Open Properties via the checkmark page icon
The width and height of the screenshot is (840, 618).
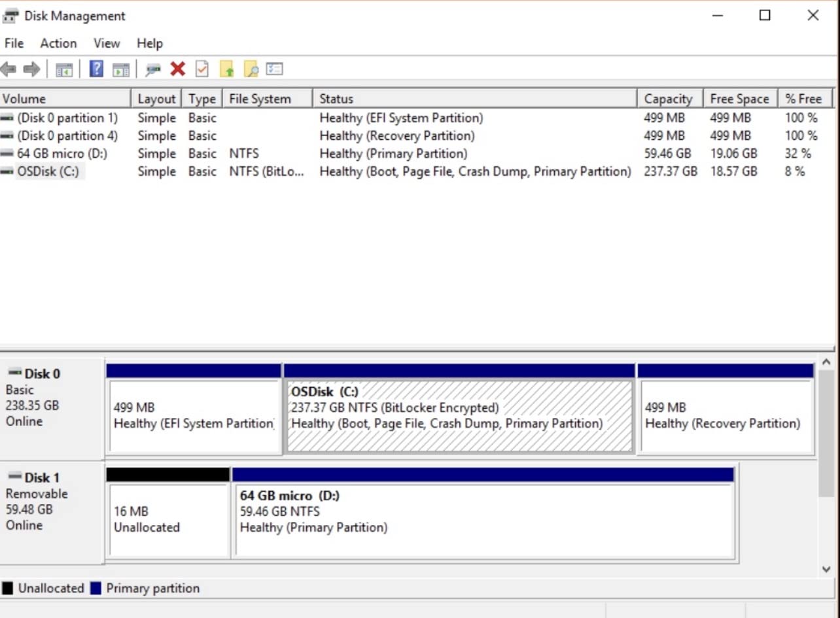[x=202, y=69]
